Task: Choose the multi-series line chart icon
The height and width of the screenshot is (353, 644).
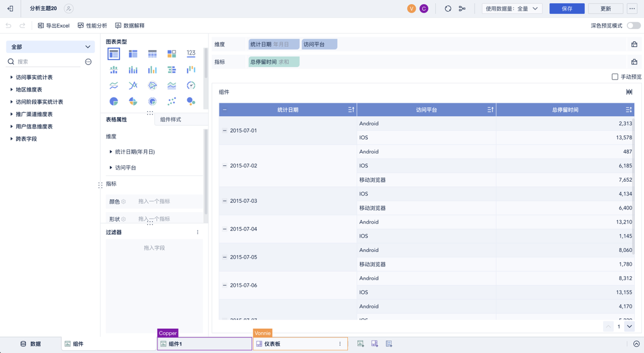Action: (x=133, y=85)
